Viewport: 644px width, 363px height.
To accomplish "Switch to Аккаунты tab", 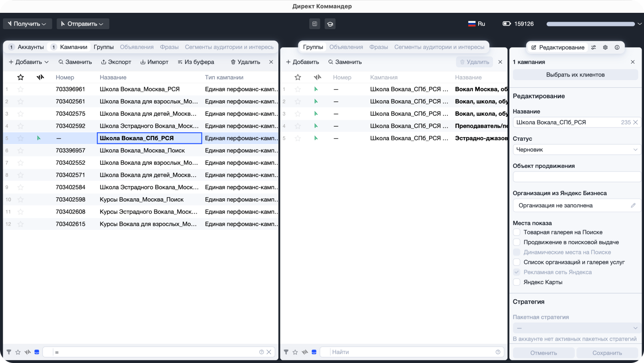I will [26, 47].
